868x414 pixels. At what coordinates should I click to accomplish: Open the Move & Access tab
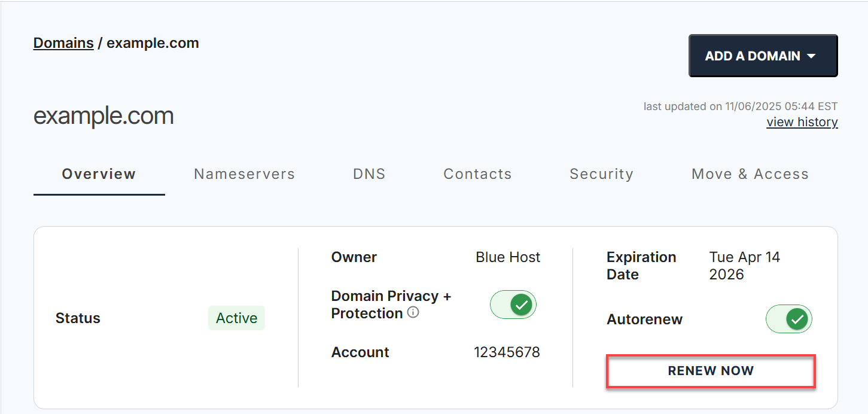point(750,174)
